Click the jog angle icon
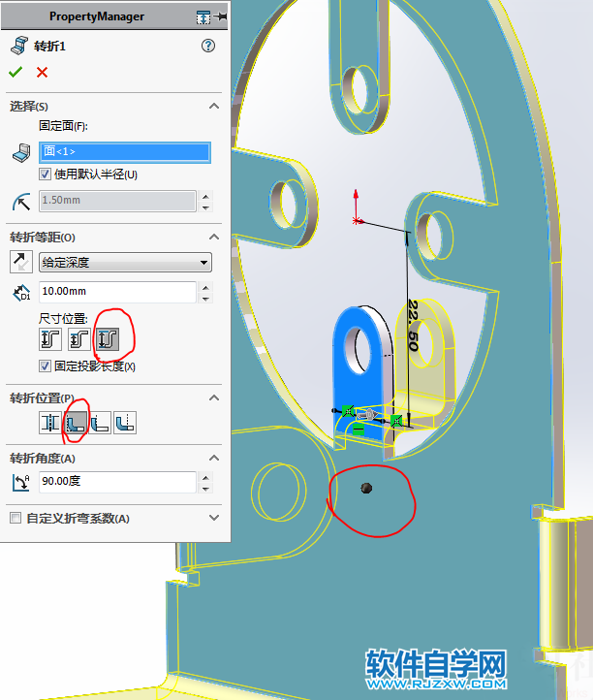 coord(21,482)
